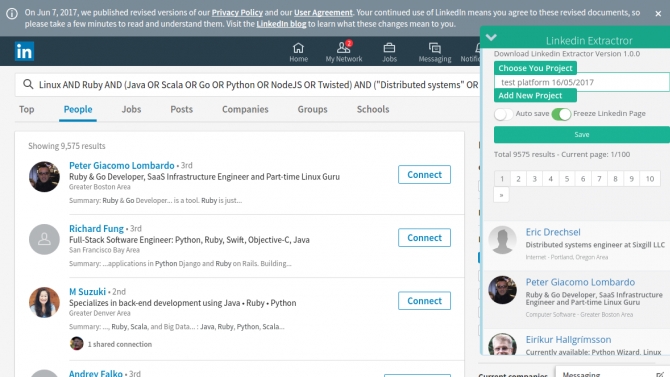
Task: Go to extractor page 10
Action: coord(650,179)
